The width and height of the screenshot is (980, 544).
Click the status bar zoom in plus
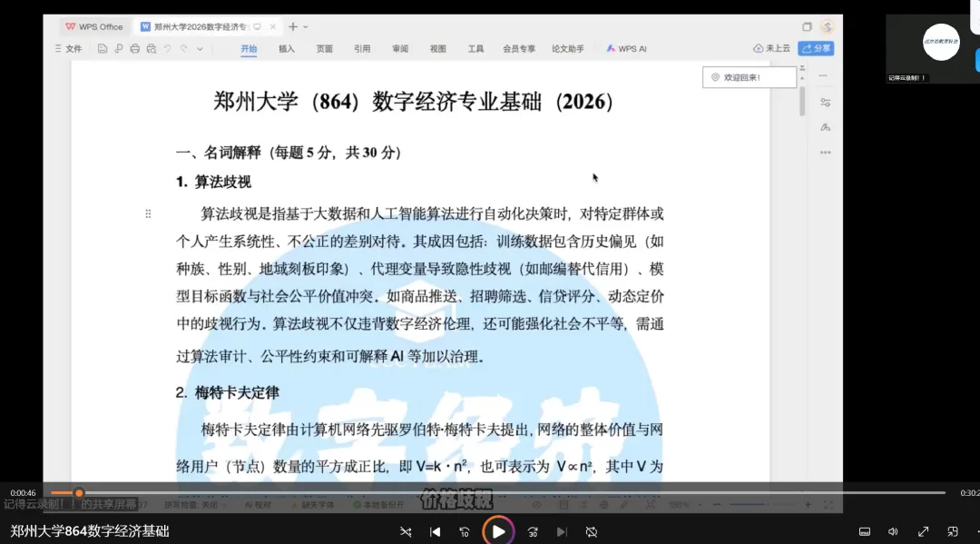click(x=808, y=505)
